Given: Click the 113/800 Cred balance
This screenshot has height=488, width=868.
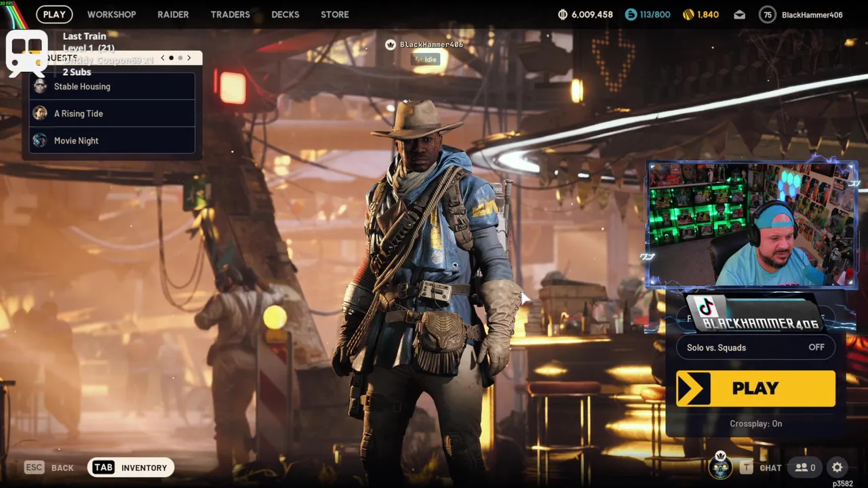Looking at the screenshot, I should coord(655,15).
